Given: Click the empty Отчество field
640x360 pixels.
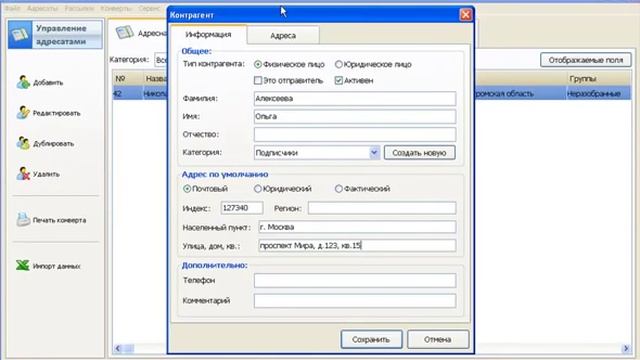Looking at the screenshot, I should tap(355, 134).
